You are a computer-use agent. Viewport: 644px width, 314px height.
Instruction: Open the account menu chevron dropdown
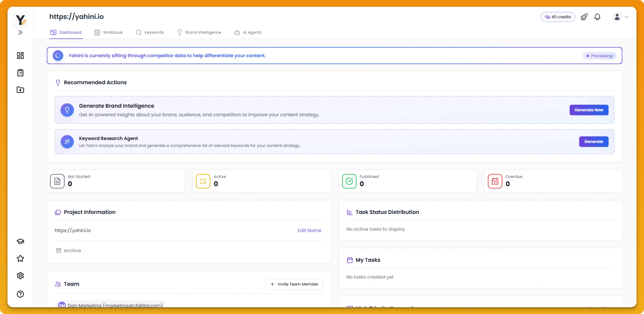(x=627, y=17)
